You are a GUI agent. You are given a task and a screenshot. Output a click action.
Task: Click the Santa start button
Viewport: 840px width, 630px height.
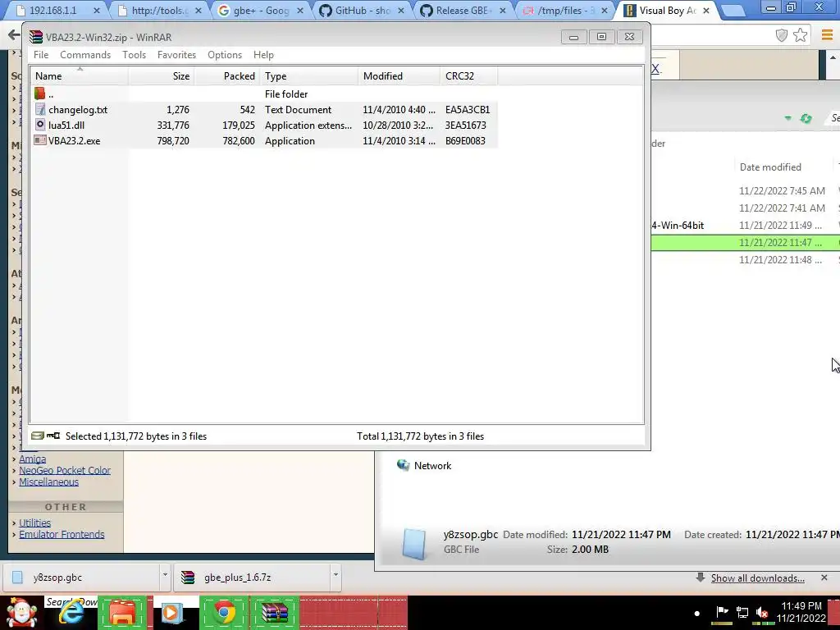pyautogui.click(x=21, y=613)
